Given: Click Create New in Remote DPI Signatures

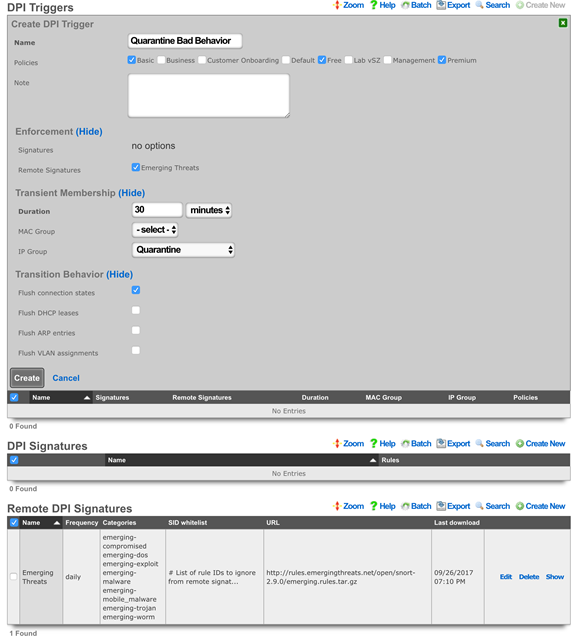Looking at the screenshot, I should pyautogui.click(x=540, y=506).
